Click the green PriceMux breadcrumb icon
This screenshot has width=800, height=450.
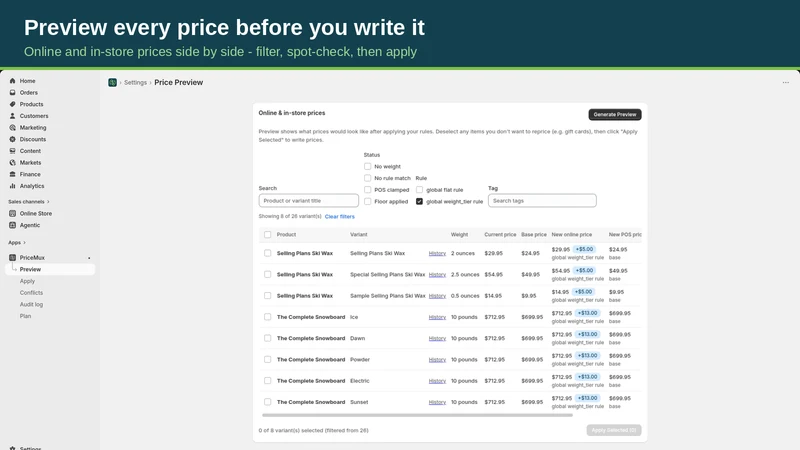[x=112, y=82]
